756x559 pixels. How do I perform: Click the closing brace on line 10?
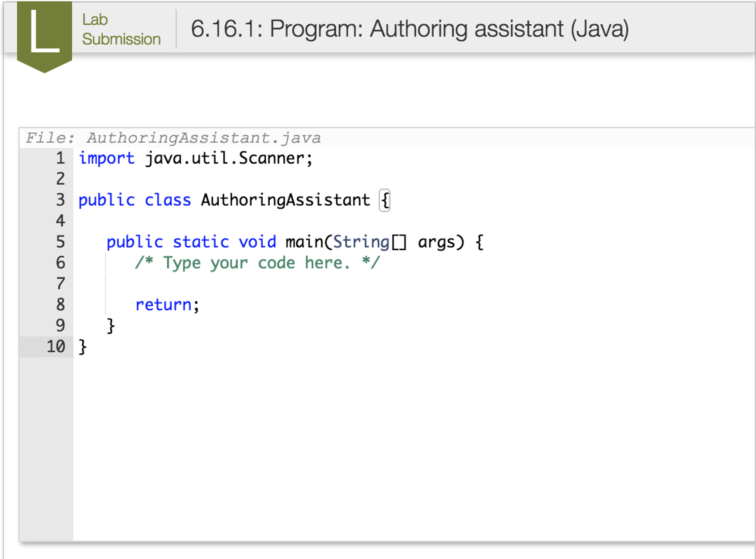[83, 347]
